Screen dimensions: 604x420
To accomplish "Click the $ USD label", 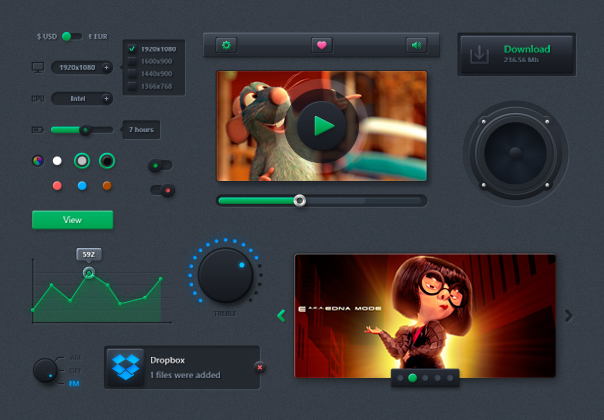I will (x=47, y=37).
